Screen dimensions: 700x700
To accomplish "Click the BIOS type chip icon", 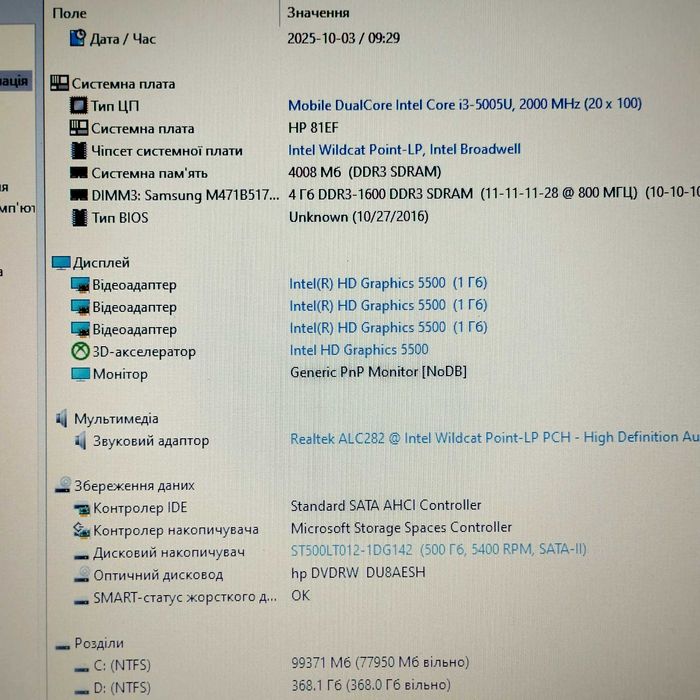I will [x=79, y=217].
